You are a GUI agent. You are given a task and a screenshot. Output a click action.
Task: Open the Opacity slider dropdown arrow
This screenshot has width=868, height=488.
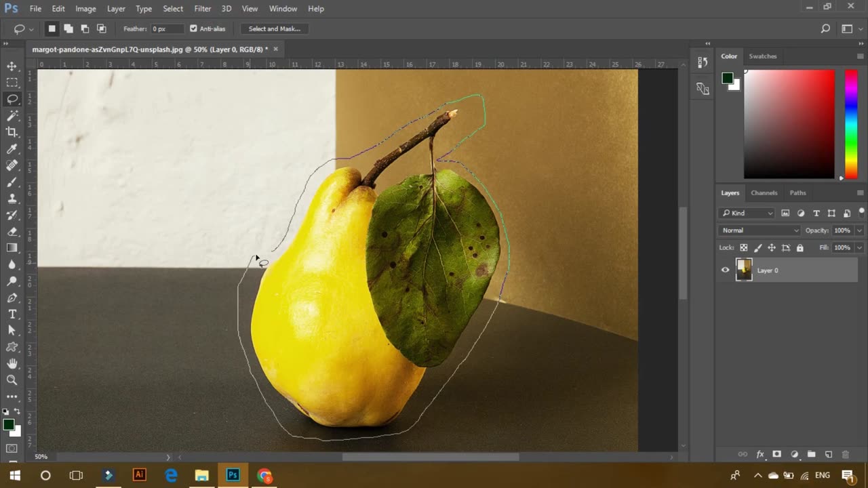click(859, 230)
